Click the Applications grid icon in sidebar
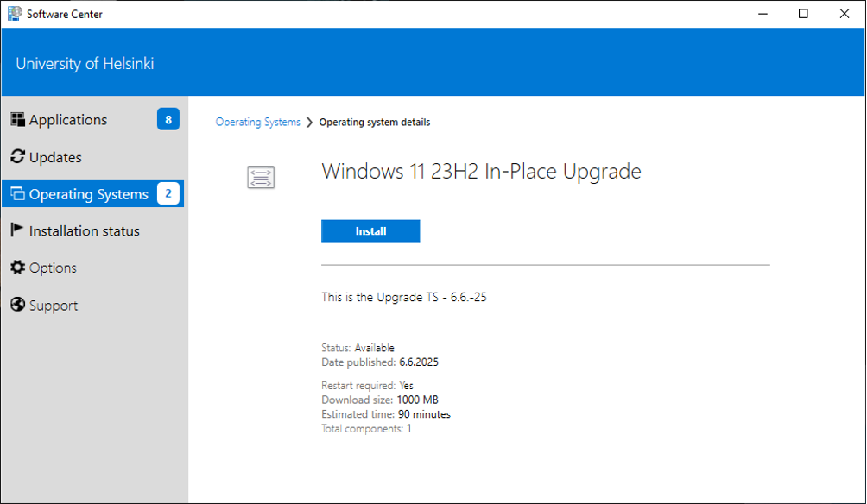This screenshot has width=867, height=504. [17, 119]
